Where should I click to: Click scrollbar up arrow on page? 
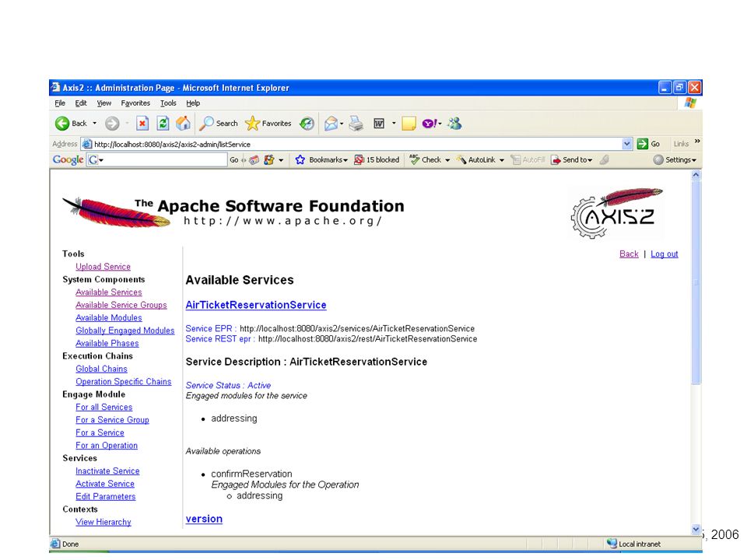point(696,175)
